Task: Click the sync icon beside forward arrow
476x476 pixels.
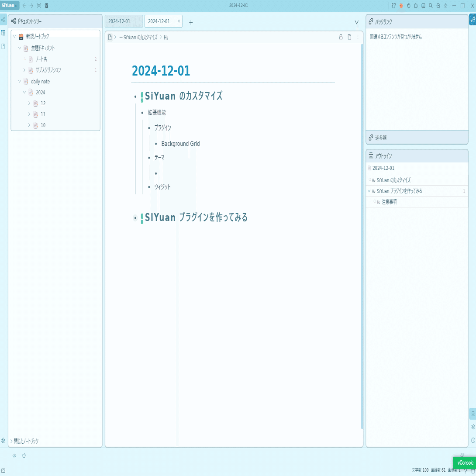Action: click(39, 6)
